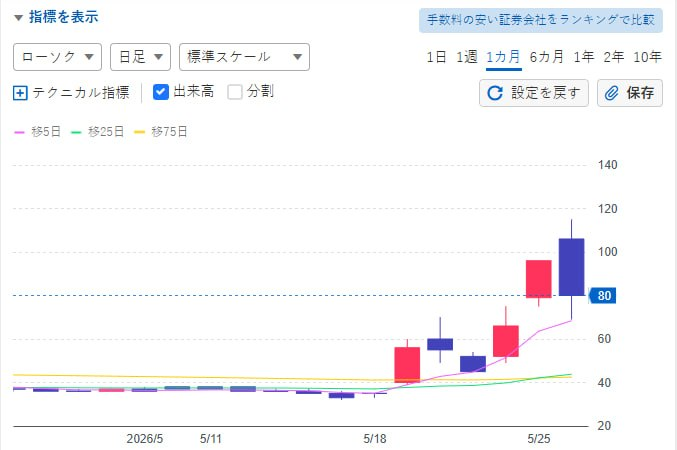The width and height of the screenshot is (677, 450).
Task: Expand テクニカル指標 plus icon
Action: click(20, 93)
